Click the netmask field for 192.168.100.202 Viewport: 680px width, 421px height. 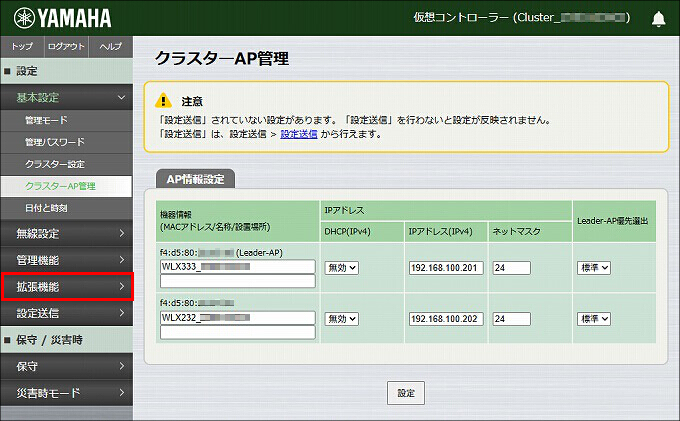click(x=512, y=319)
